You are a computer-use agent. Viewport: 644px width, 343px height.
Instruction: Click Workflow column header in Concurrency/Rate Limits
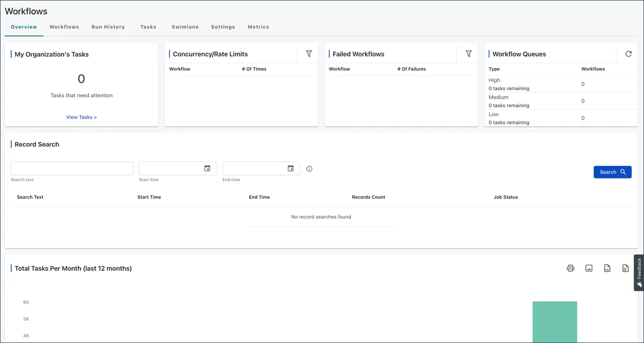[x=179, y=69]
